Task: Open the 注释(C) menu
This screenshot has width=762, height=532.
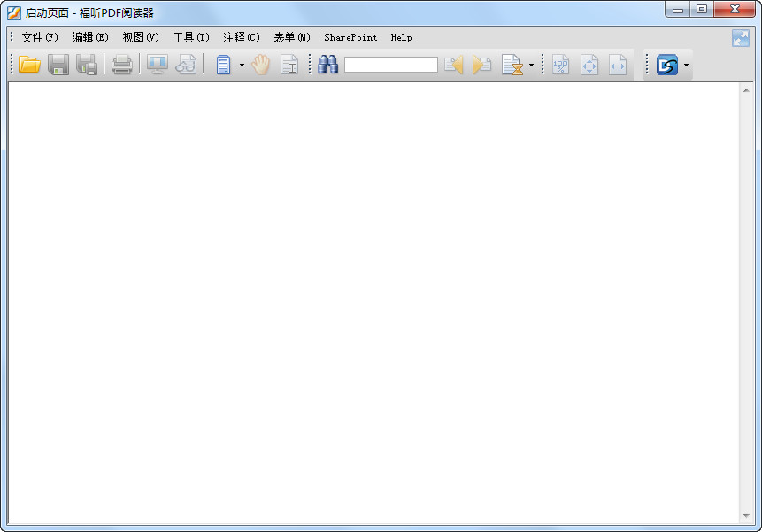Action: (242, 37)
